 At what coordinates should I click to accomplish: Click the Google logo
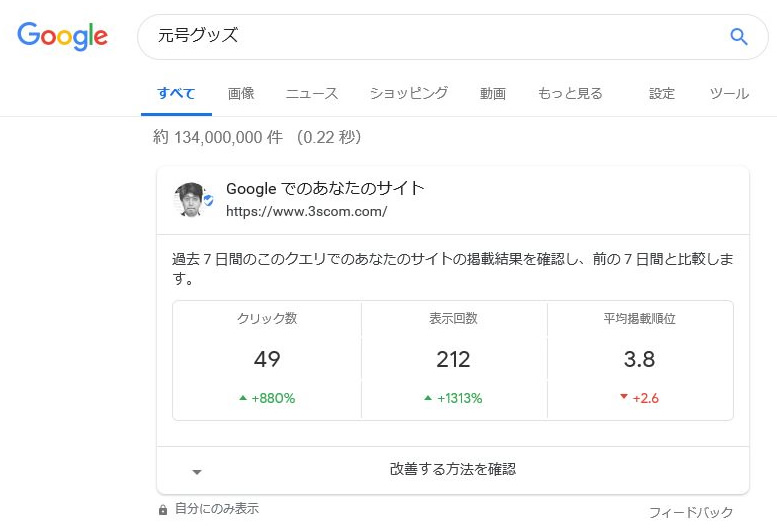[62, 37]
